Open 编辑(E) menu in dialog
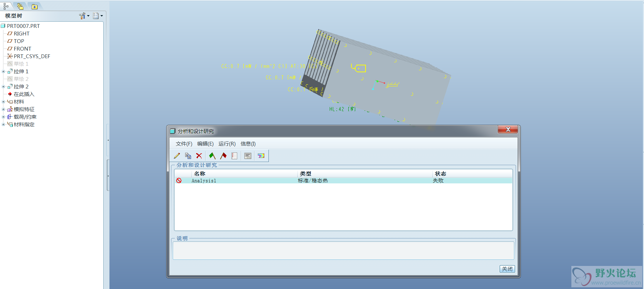 click(x=205, y=144)
